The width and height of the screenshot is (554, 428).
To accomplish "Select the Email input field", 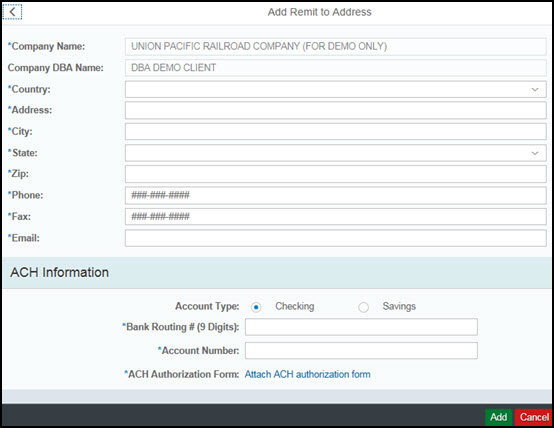I will click(x=335, y=238).
